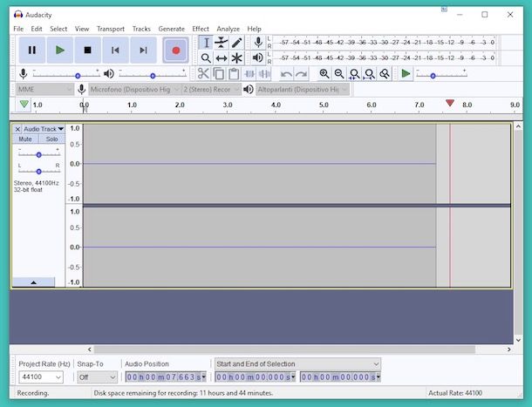Open the Effect menu
The height and width of the screenshot is (407, 532).
tap(201, 29)
